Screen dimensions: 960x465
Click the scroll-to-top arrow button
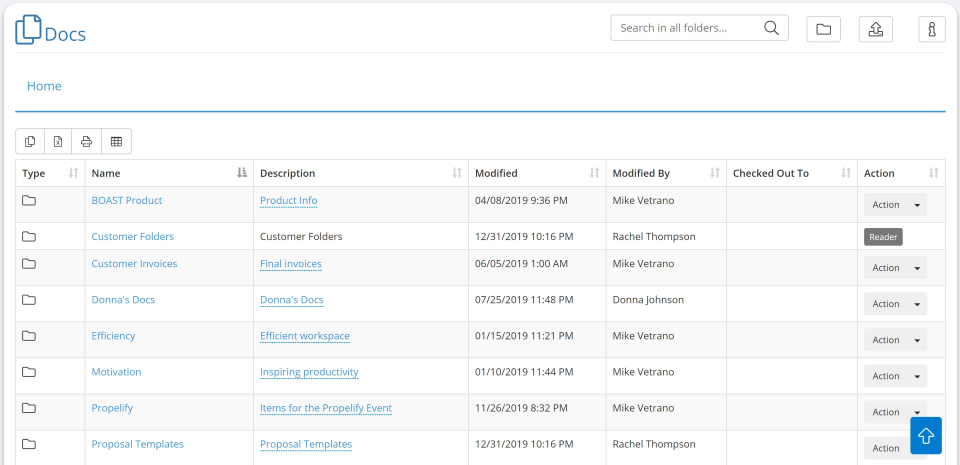coord(925,436)
